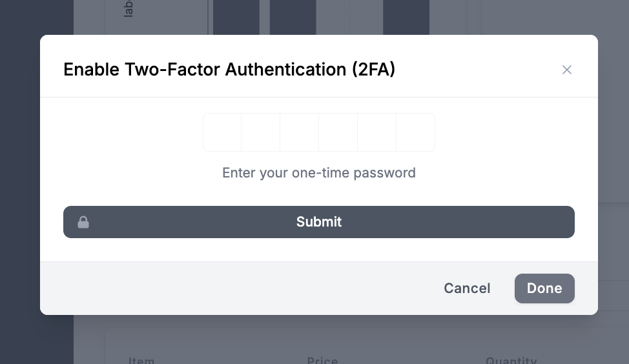Click the sixth and last OTP digit box
The image size is (629, 364).
(415, 132)
